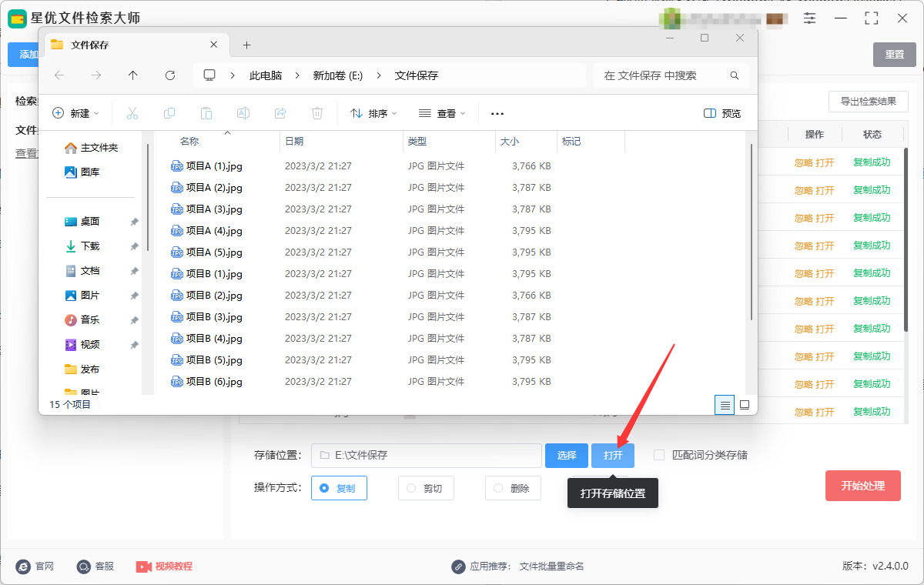Enable 匹配词分类存储 checkbox
Viewport: 924px width, 585px height.
point(659,455)
